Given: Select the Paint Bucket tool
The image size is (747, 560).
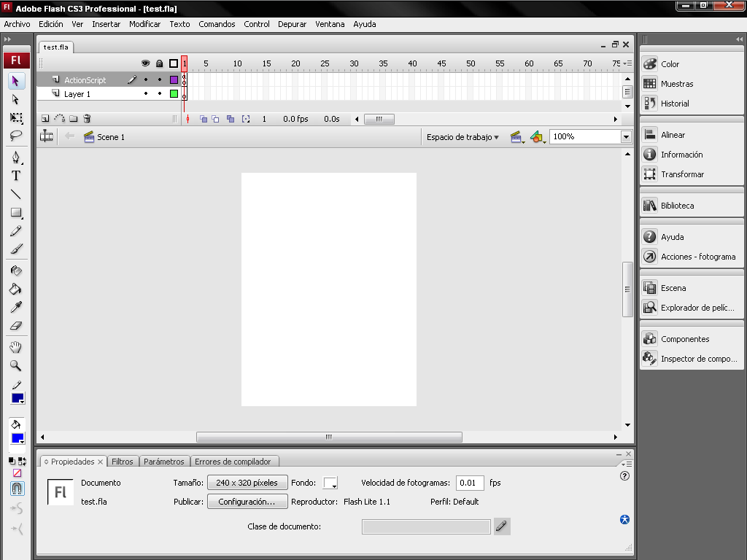Looking at the screenshot, I should pos(16,289).
